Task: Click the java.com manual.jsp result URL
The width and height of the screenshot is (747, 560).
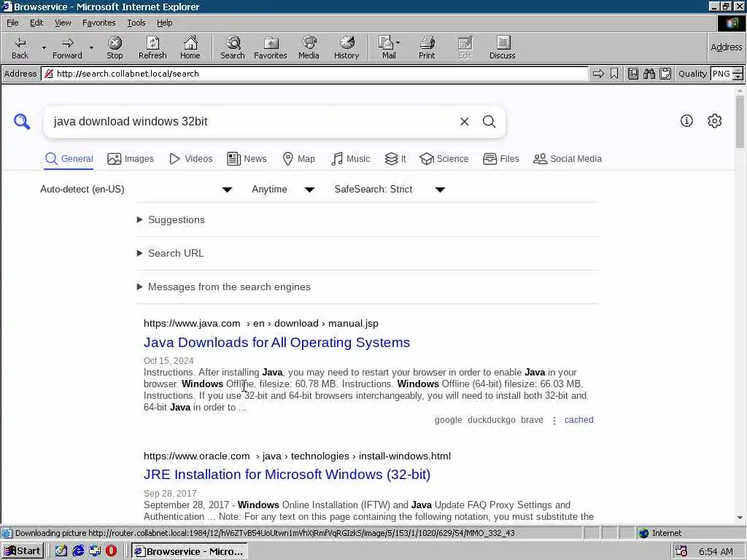Action: [261, 323]
